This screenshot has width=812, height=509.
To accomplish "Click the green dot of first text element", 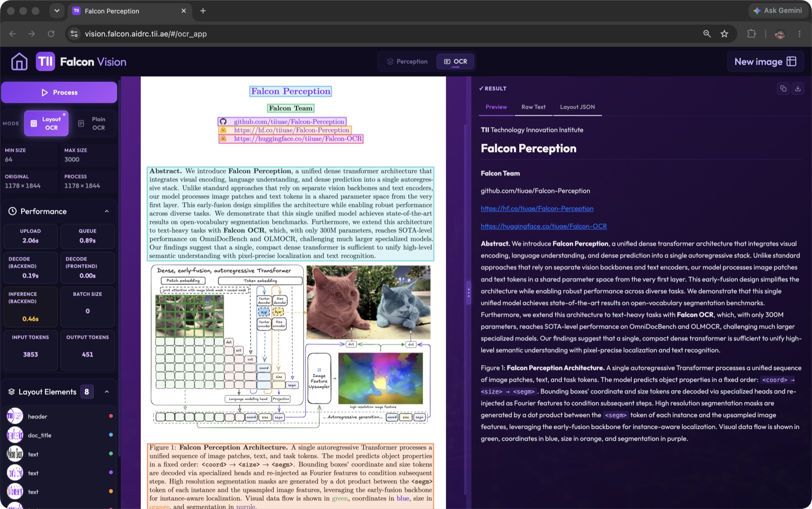I will 111,454.
